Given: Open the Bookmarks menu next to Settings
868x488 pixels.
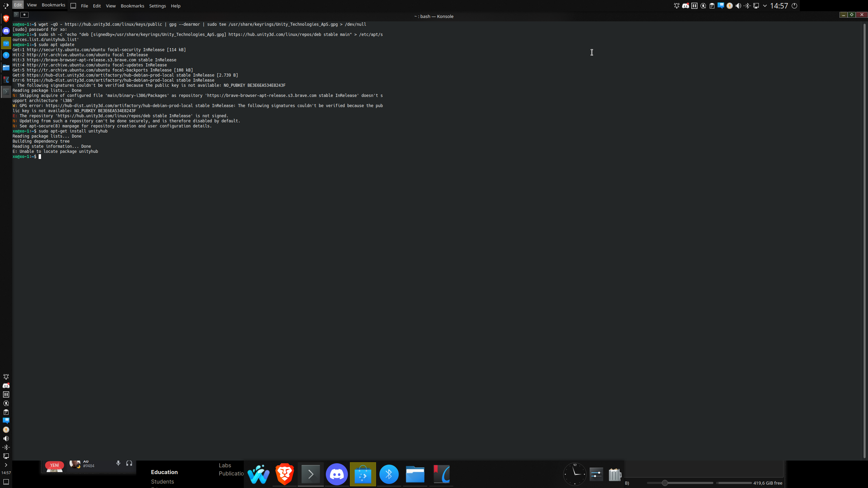Looking at the screenshot, I should click(132, 6).
